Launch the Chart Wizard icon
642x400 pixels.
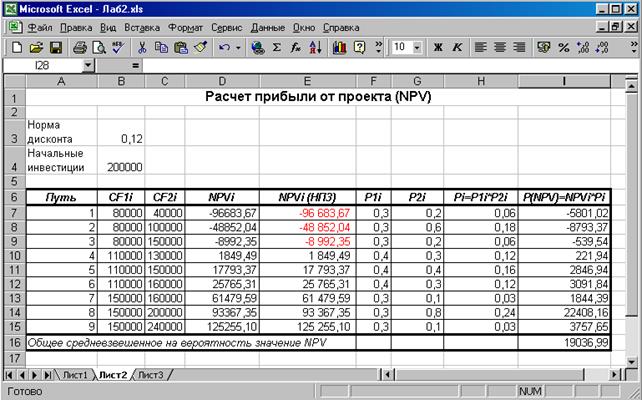coord(339,47)
